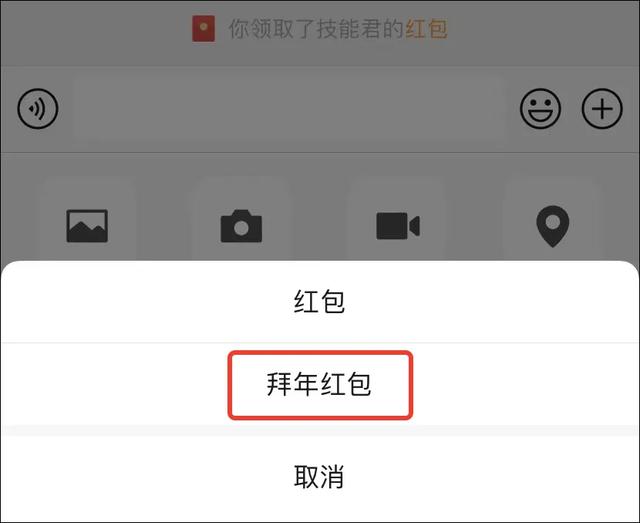Tap the plus more-options icon

tap(602, 109)
